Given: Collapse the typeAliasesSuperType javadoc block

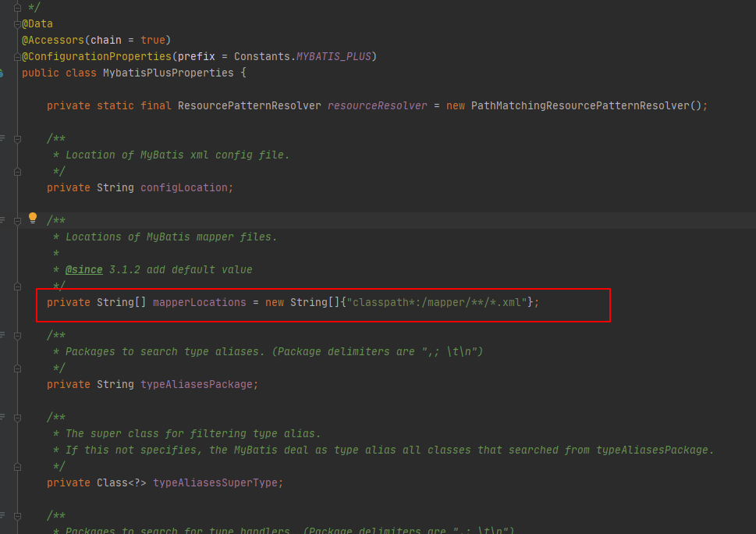Looking at the screenshot, I should [x=17, y=417].
